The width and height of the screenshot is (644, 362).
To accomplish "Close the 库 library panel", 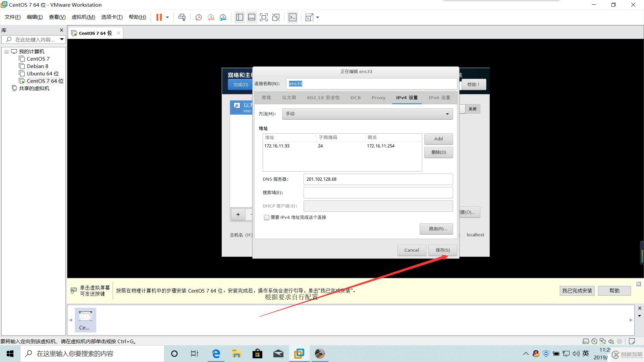I will coord(61,30).
